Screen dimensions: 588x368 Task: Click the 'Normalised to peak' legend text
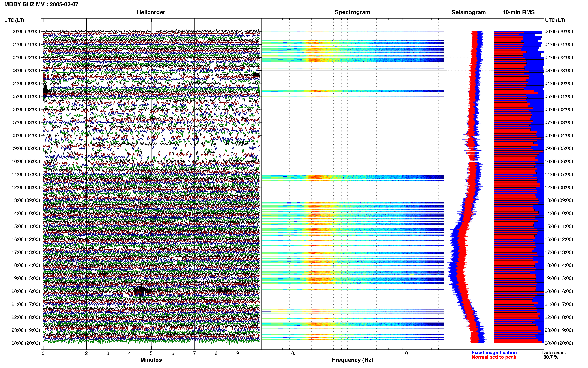coord(494,357)
